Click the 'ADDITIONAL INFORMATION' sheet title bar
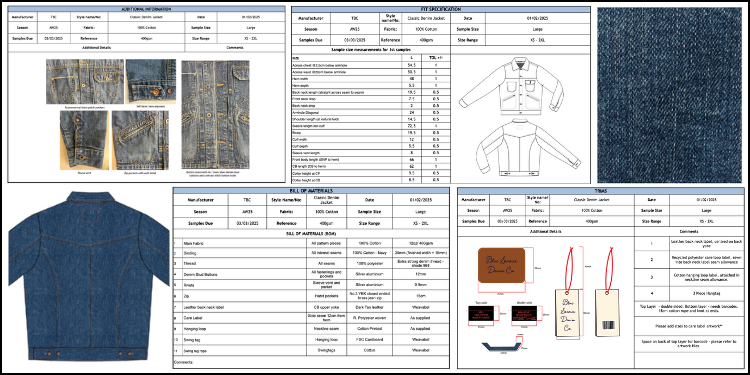750x375 pixels. tap(147, 9)
